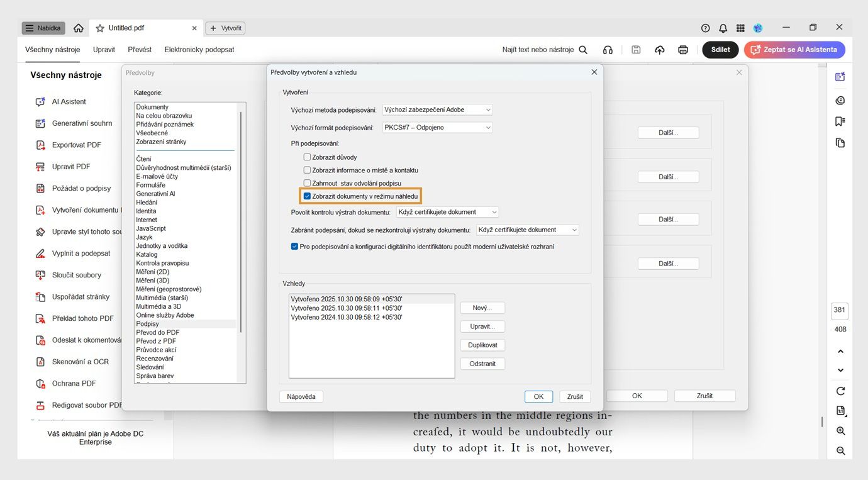Open the apps grid icon
Screen dimensions: 868x480
(x=740, y=28)
